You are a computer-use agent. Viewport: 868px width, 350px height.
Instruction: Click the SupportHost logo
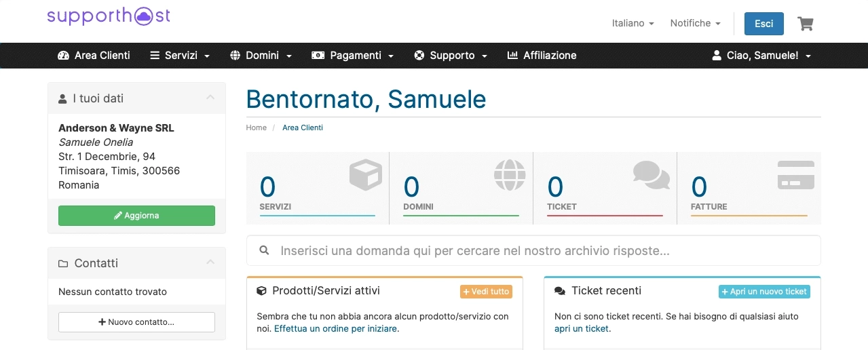tap(109, 16)
